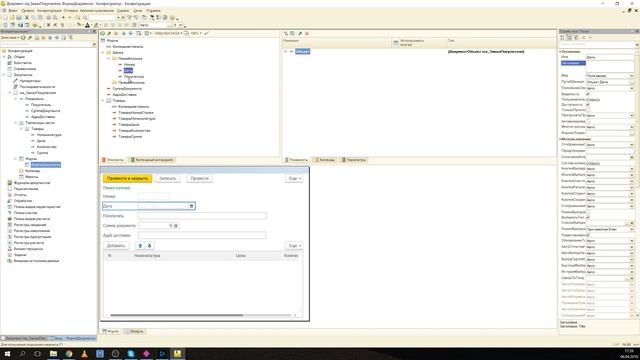Click the filter icon in configuration tree toolbar
This screenshot has height=360, width=640.
pos(70,38)
